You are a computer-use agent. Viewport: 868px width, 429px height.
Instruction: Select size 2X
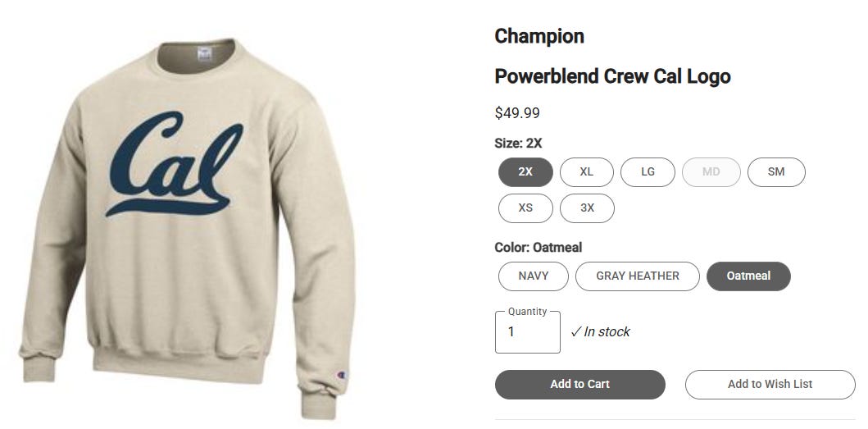[525, 171]
